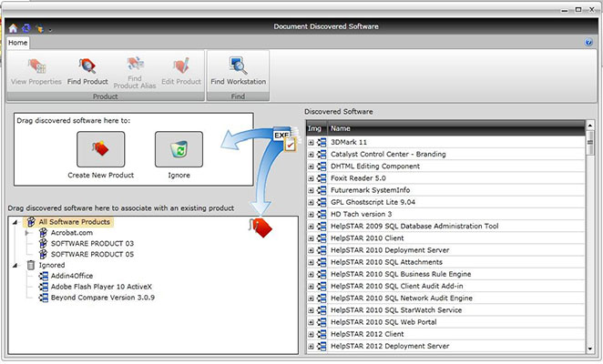Click the Create New Product drop button
This screenshot has width=603, height=364.
[x=101, y=149]
